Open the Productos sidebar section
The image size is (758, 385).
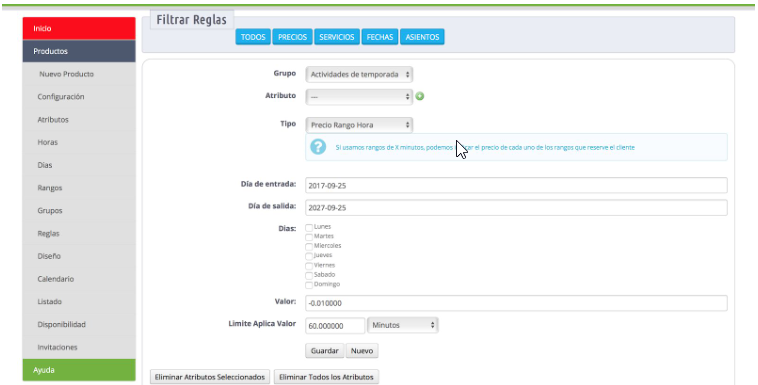click(x=79, y=51)
